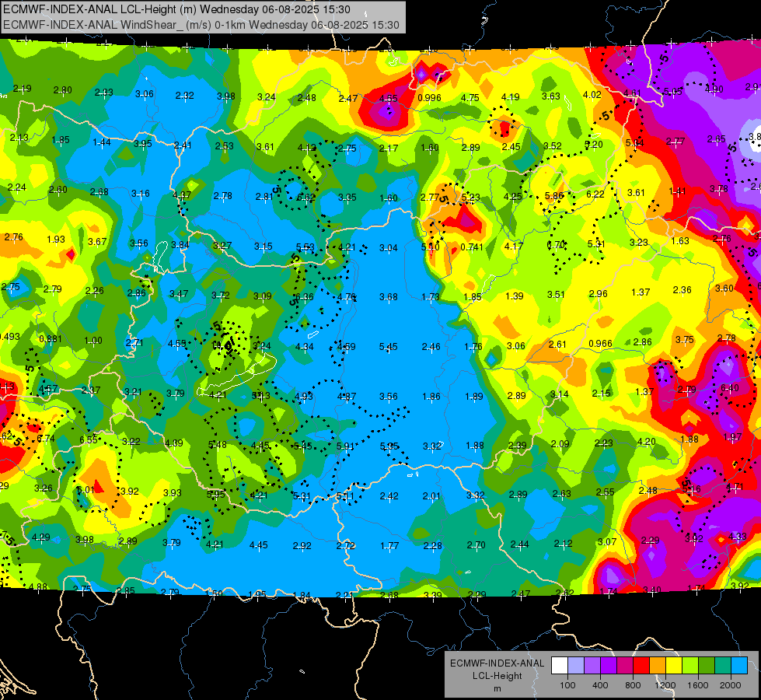Click the wind shear value 1.00

pyautogui.click(x=93, y=341)
